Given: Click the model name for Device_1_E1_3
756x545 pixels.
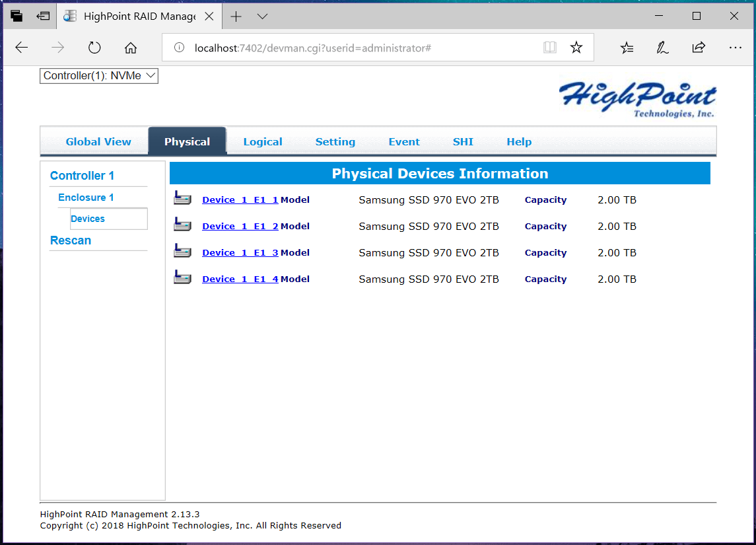Looking at the screenshot, I should click(x=429, y=253).
